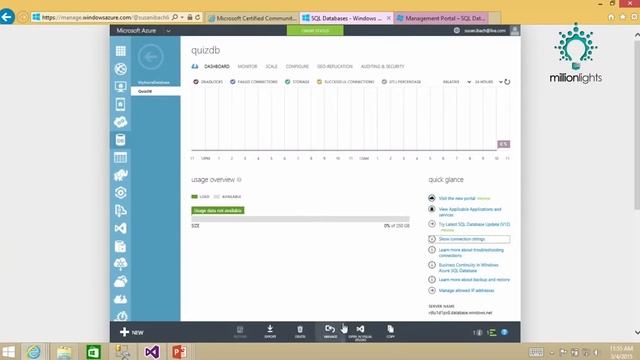Click the size usage progress bar
Viewport: 640px width, 360px height.
[300, 219]
